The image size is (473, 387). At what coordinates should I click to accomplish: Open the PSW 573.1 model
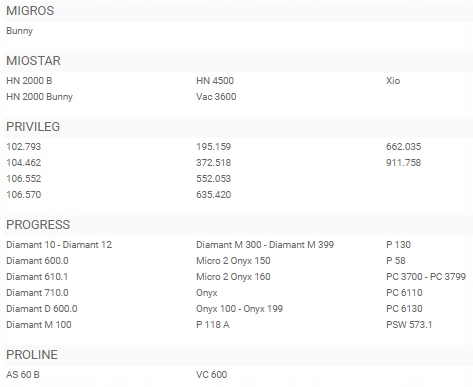[x=409, y=325]
